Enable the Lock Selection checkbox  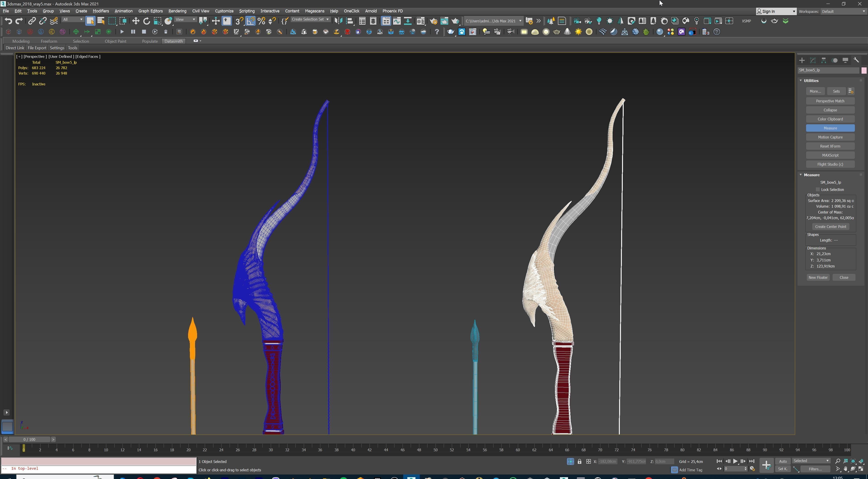[817, 189]
